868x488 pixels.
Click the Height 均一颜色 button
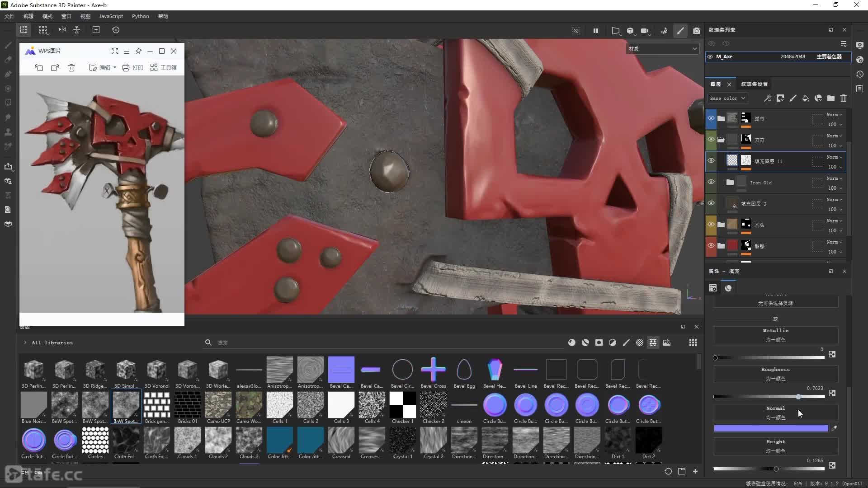(x=775, y=446)
